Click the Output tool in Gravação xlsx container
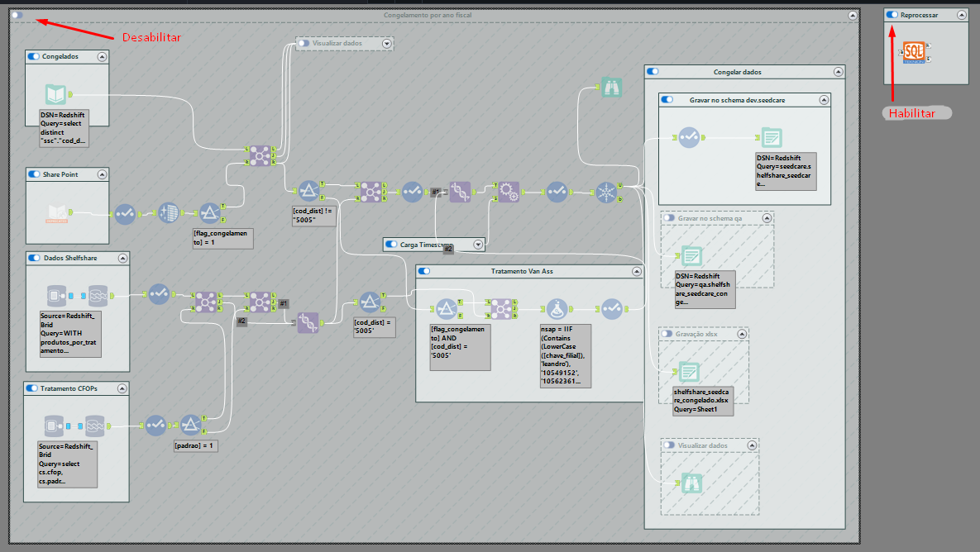980x552 pixels. 689,372
